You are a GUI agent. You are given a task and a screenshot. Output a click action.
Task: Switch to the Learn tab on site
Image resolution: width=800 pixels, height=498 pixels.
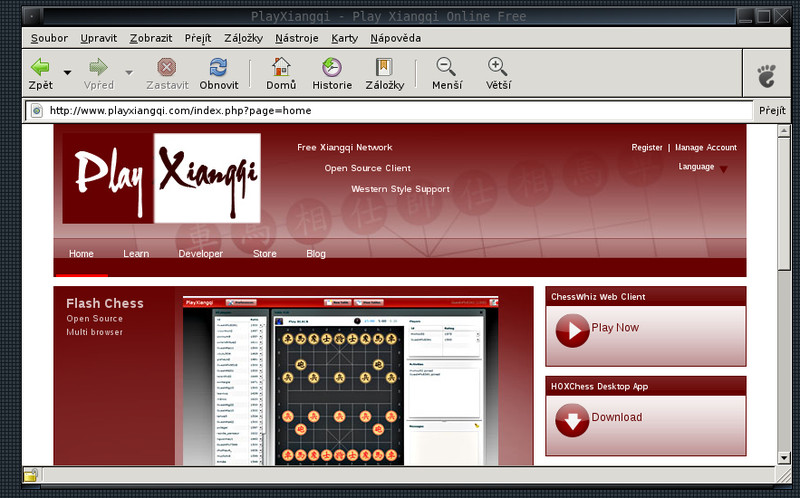click(x=136, y=254)
